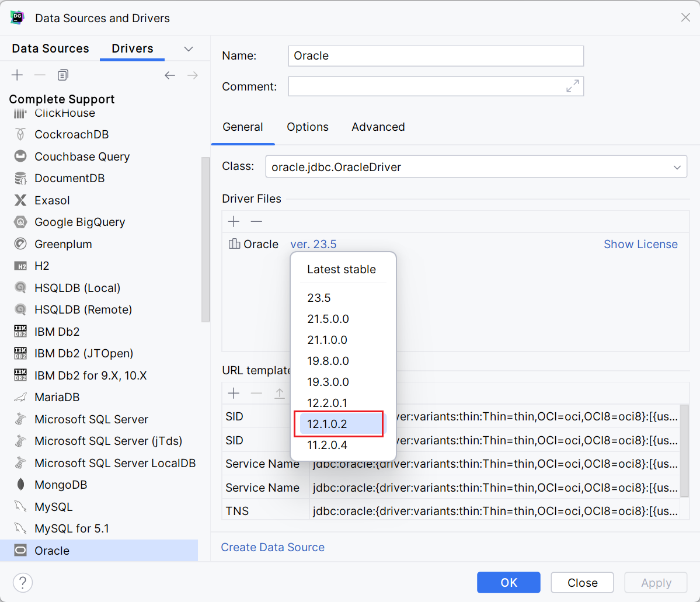Click Show License link
Viewport: 700px width, 602px height.
click(640, 244)
